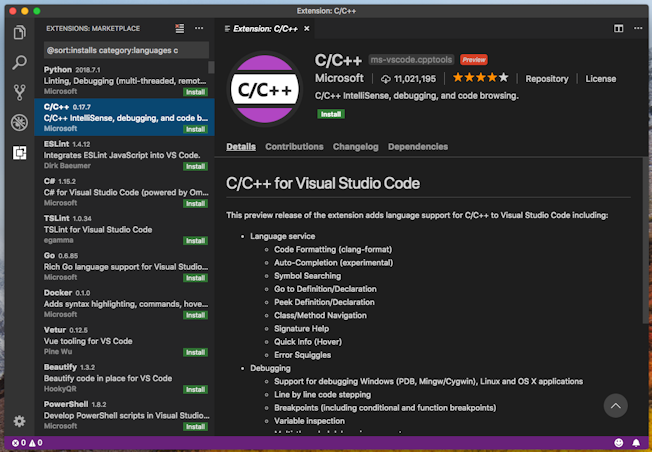This screenshot has height=452, width=652.
Task: Install the C# extension
Action: click(x=195, y=203)
